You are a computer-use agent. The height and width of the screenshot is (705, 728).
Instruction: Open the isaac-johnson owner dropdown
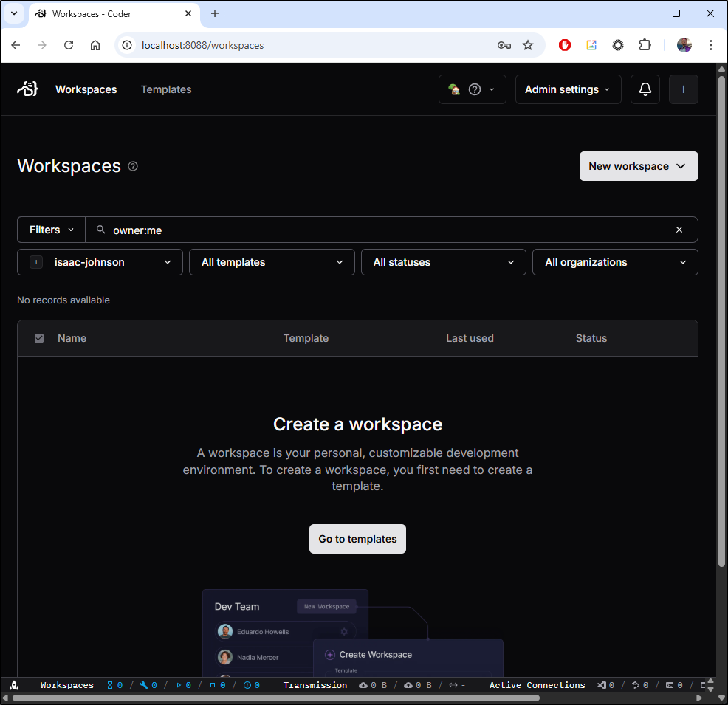click(100, 262)
